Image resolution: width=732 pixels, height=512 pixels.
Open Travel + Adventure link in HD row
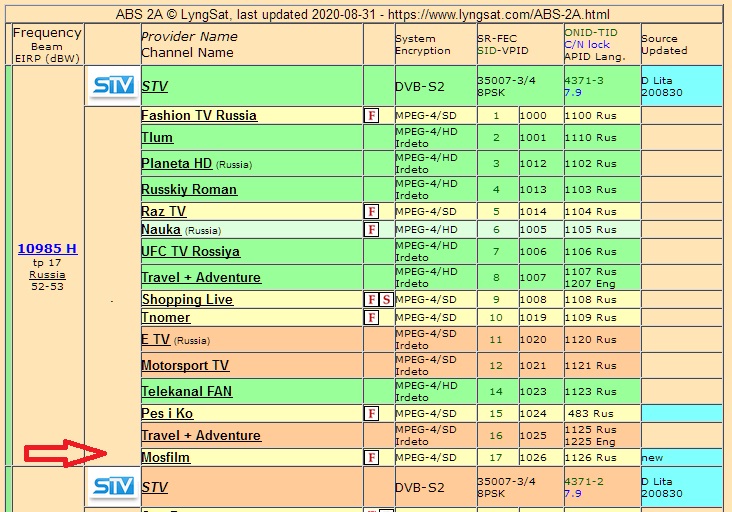(201, 278)
